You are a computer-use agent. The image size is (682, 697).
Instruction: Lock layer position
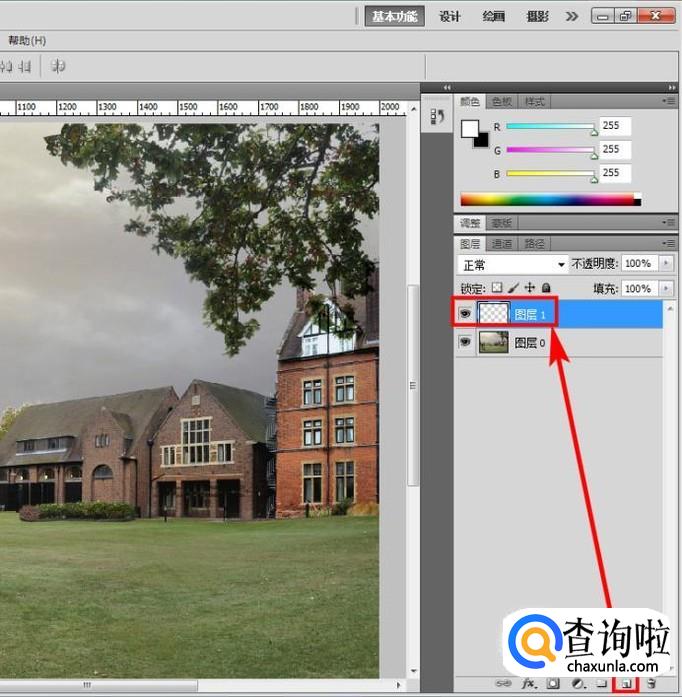[530, 288]
